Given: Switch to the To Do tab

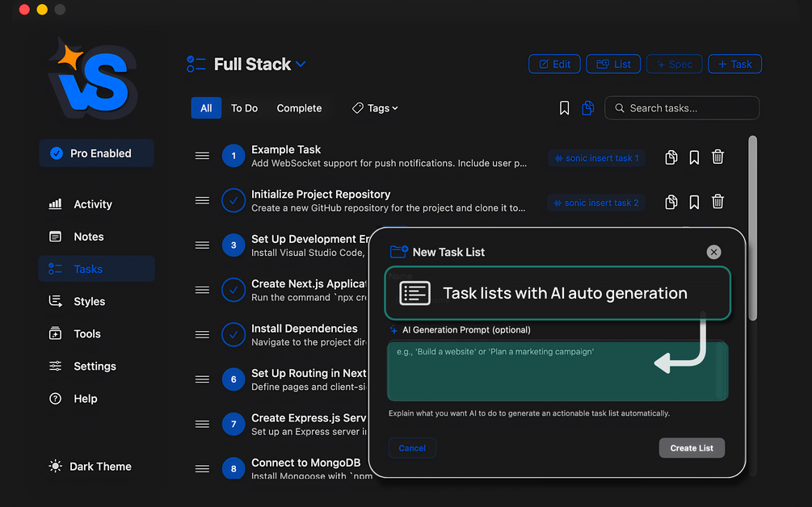Looking at the screenshot, I should click(x=244, y=108).
